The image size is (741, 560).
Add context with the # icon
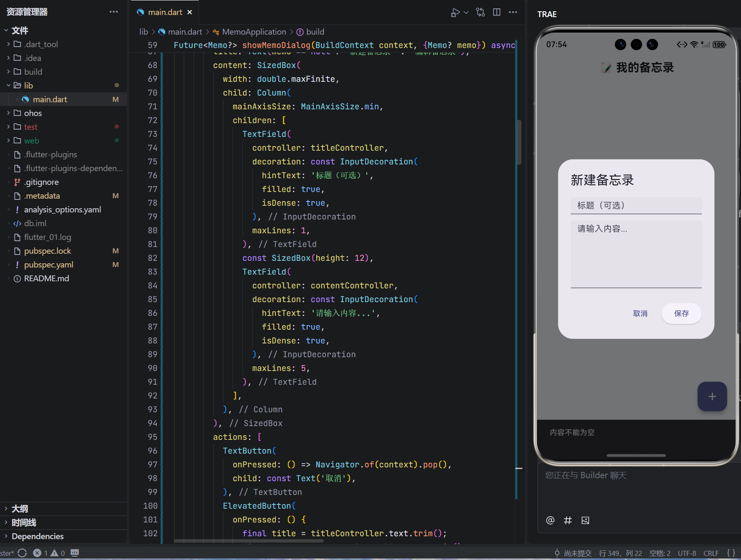pos(568,520)
